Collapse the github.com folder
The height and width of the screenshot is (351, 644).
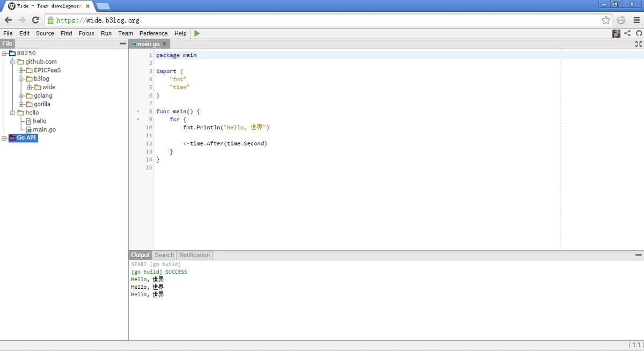(x=13, y=62)
